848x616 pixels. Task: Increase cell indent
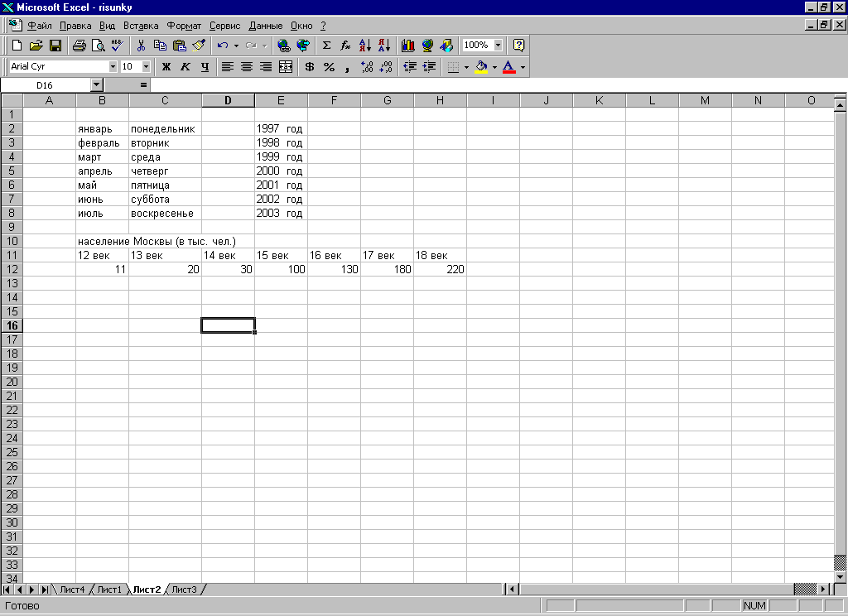click(430, 67)
